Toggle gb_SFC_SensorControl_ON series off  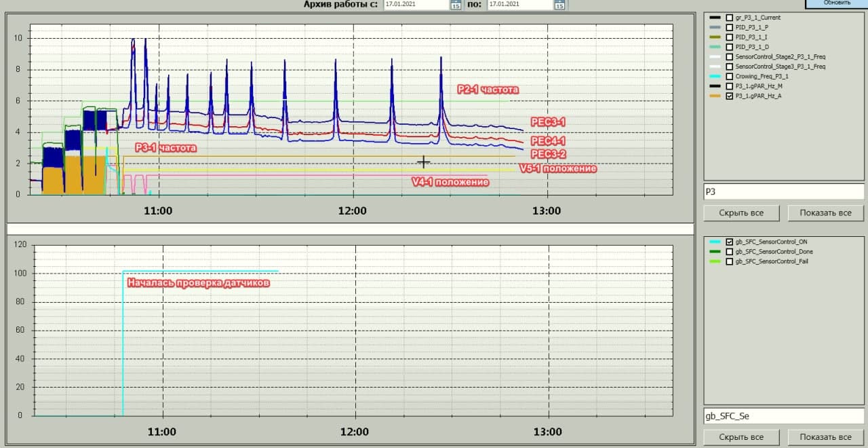(x=730, y=242)
